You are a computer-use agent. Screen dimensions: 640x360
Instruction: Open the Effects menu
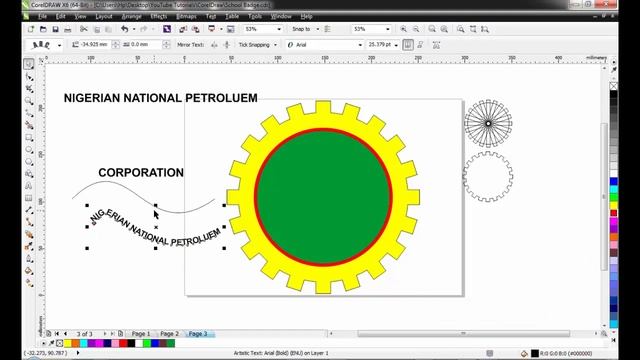[159, 16]
